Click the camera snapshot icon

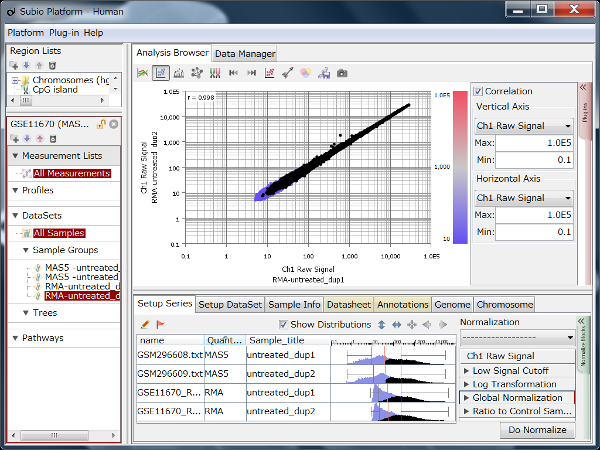pos(342,73)
